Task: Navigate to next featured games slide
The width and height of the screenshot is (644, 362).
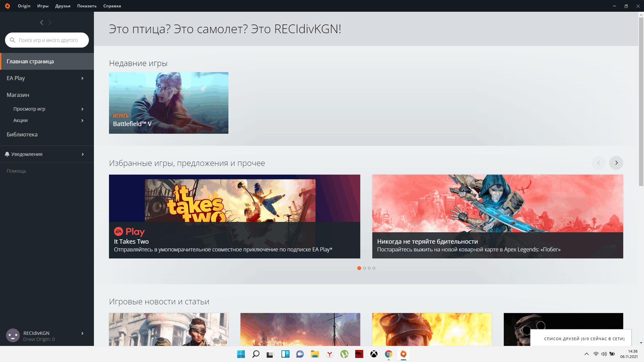Action: point(616,163)
